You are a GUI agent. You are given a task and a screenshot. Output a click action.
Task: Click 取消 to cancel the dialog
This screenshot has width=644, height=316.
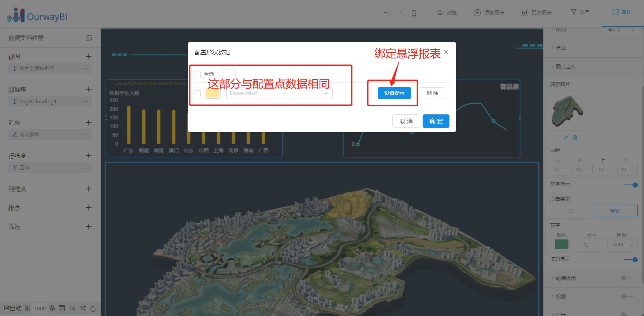[406, 121]
